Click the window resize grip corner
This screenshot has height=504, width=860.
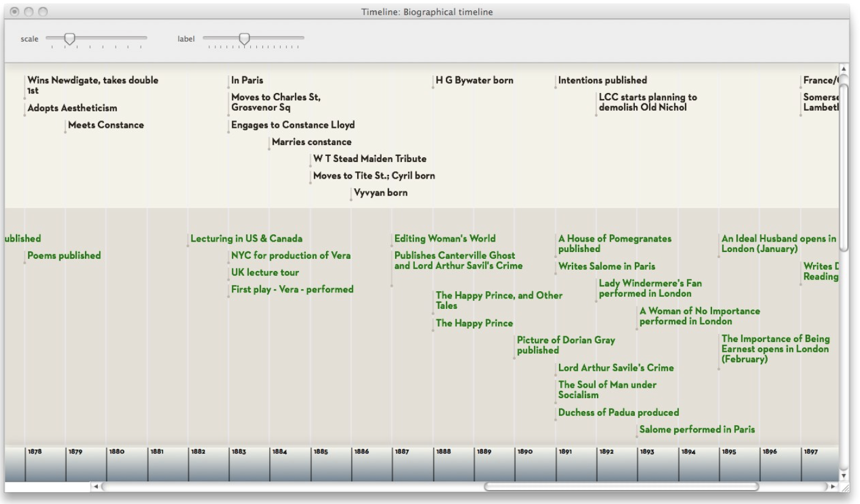[x=843, y=487]
